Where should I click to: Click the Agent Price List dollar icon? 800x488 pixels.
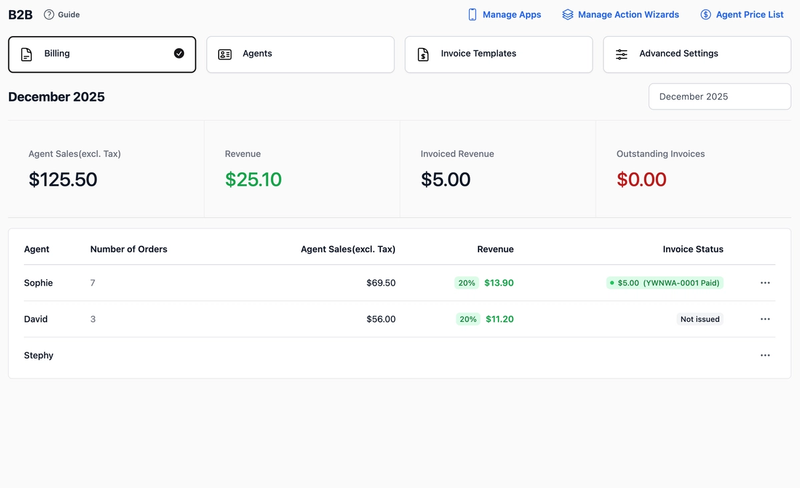[706, 15]
